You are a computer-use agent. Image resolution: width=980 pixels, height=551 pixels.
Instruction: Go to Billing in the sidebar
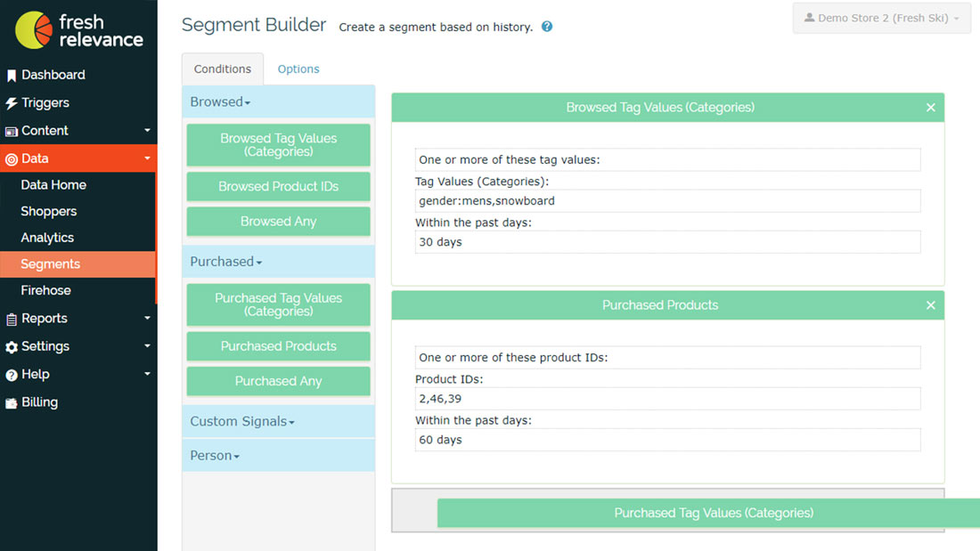(39, 402)
